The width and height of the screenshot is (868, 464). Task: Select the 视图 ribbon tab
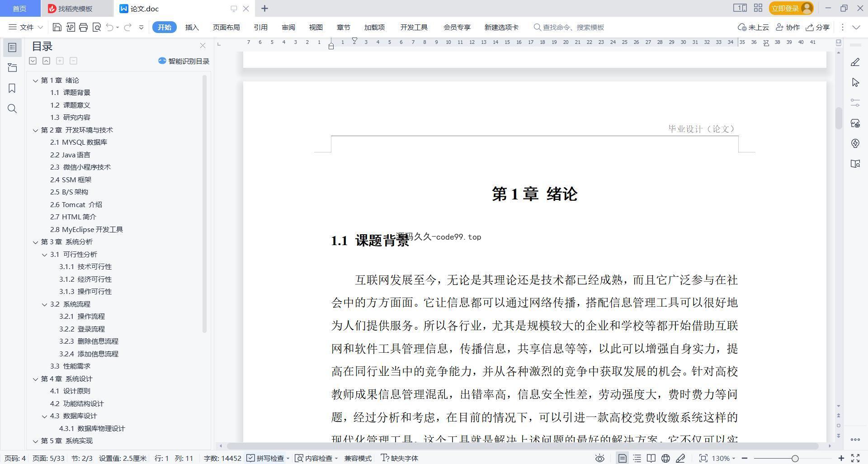click(316, 27)
